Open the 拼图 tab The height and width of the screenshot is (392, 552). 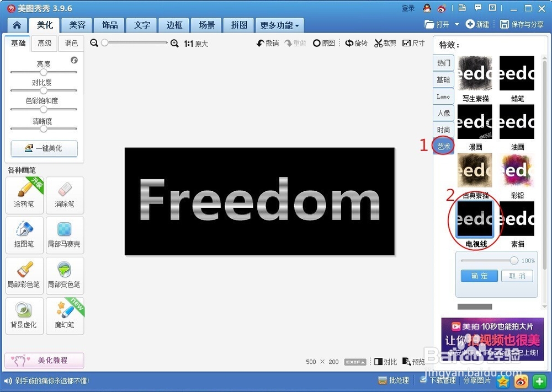coord(239,25)
